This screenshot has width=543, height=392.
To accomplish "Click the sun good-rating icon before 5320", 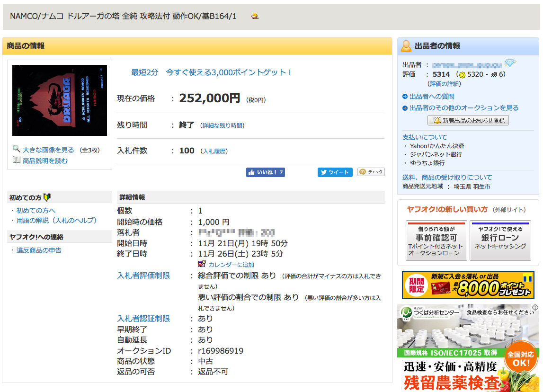I will tap(462, 75).
